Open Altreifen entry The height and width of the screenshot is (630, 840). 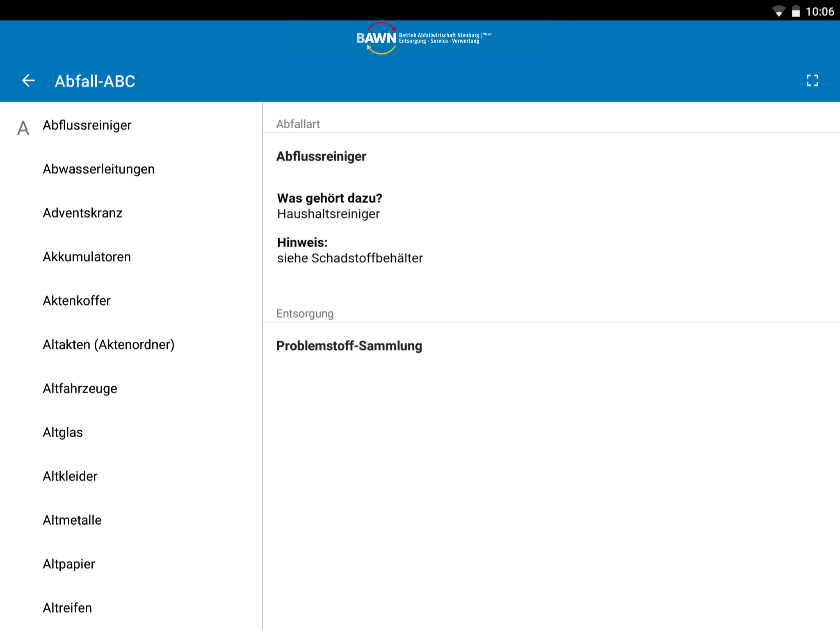67,608
